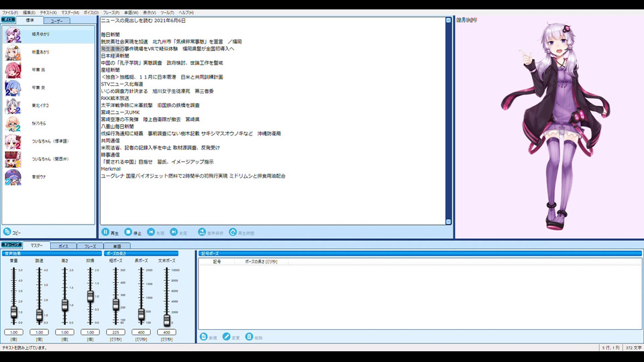Switch to the ユーザー voice tab
Image resolution: width=644 pixels, height=362 pixels.
(x=56, y=21)
